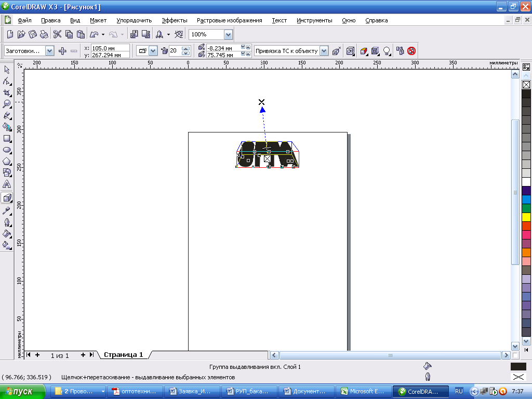Screen dimensions: 532x399
Task: Select the Eyedropper tool
Action: pos(7,211)
